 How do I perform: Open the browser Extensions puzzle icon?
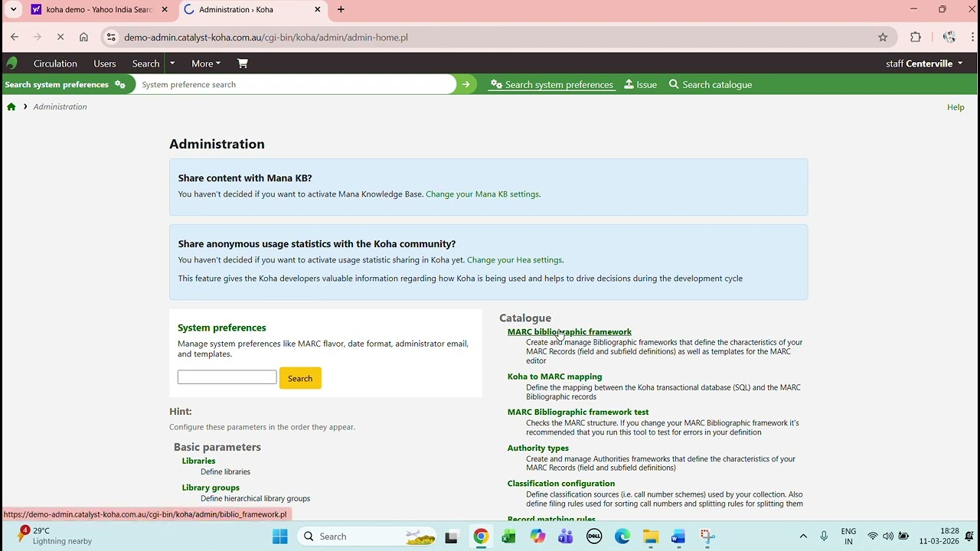coord(916,37)
